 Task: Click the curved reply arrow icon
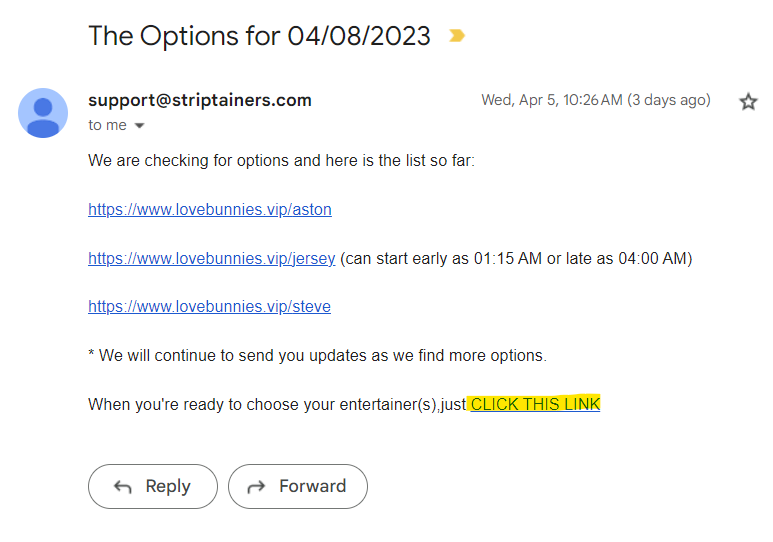point(123,487)
